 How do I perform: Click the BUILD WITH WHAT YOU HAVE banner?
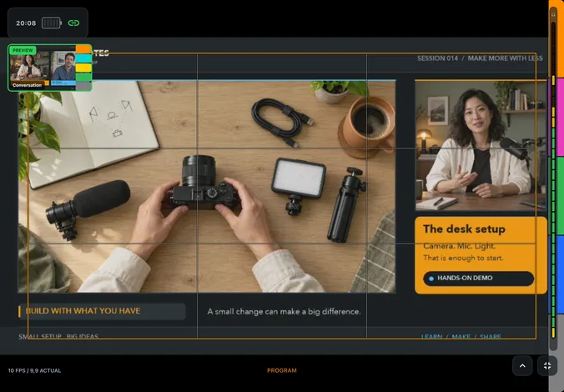tap(102, 311)
